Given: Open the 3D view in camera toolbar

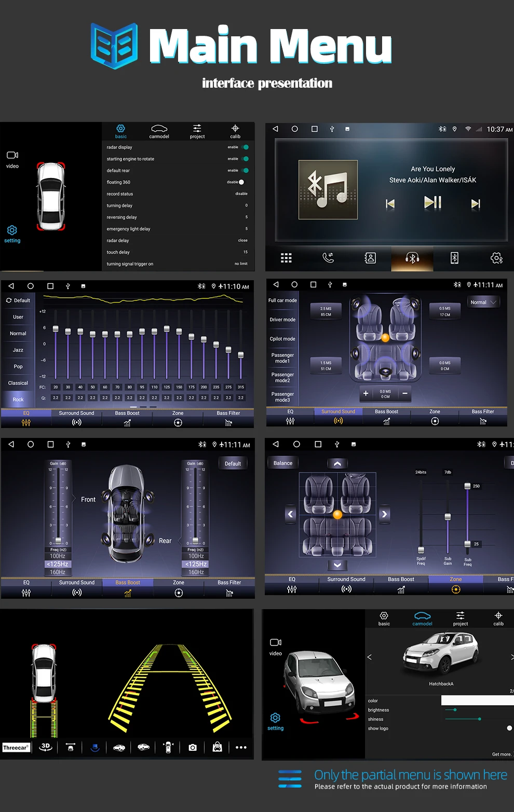Looking at the screenshot, I should tap(46, 747).
